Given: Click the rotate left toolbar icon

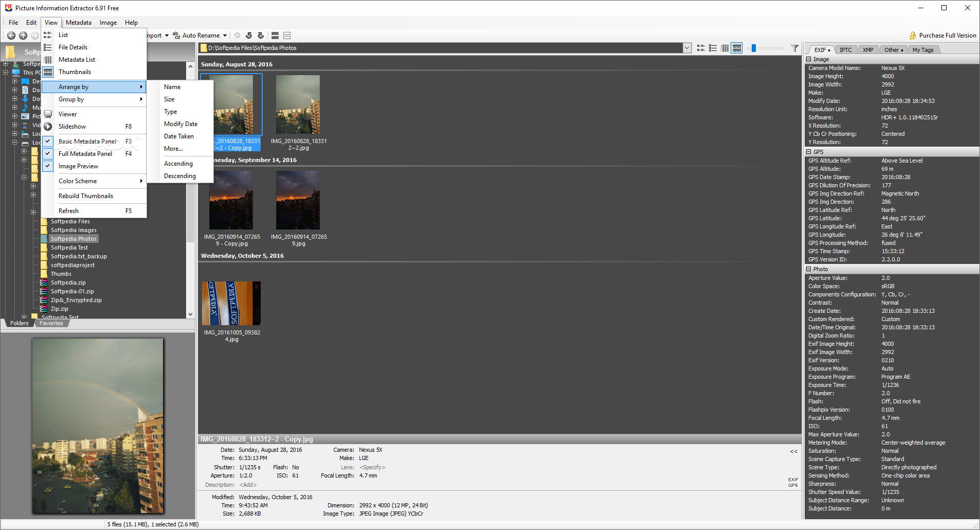Looking at the screenshot, I should pos(249,36).
